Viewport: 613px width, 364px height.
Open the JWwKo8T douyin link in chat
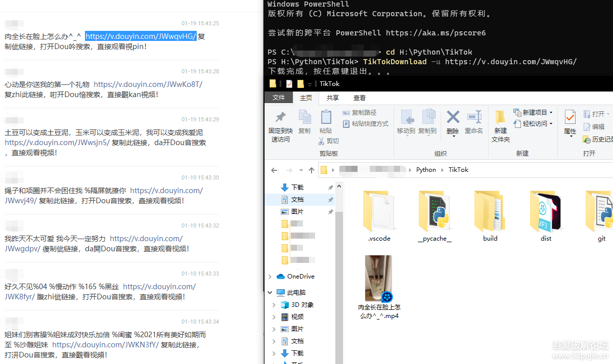(x=148, y=84)
